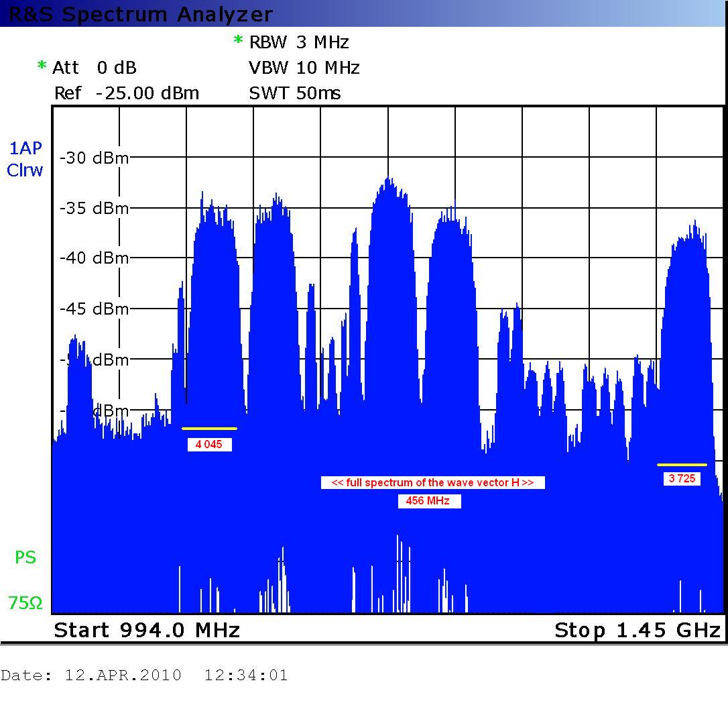This screenshot has height=707, width=728.
Task: Click the green asterisk beside Att
Action: (x=42, y=66)
